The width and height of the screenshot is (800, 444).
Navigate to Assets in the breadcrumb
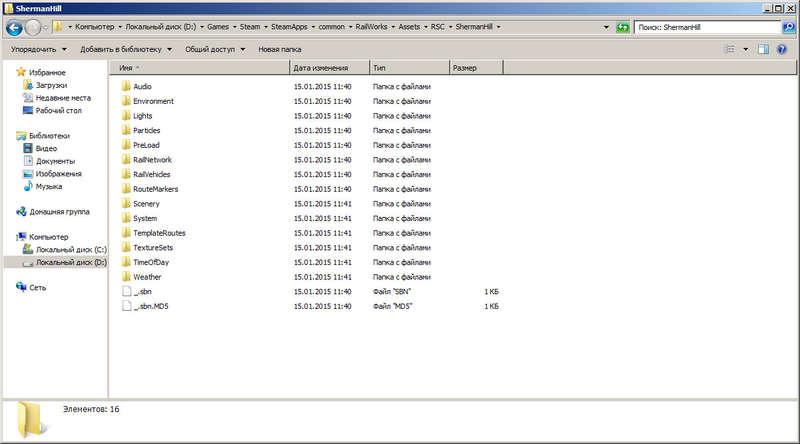tap(409, 27)
